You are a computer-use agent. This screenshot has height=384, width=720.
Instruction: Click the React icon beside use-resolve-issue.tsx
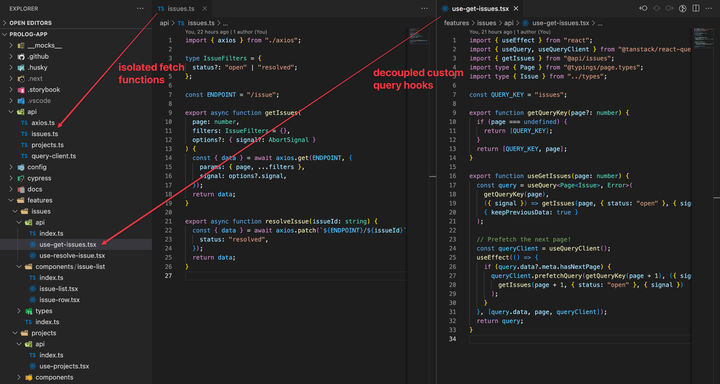(32, 255)
